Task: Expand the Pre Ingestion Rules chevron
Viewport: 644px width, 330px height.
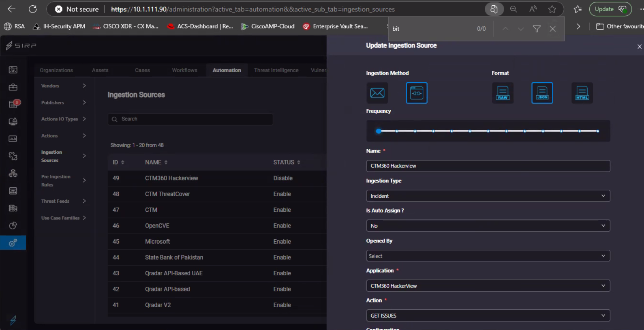Action: (84, 180)
